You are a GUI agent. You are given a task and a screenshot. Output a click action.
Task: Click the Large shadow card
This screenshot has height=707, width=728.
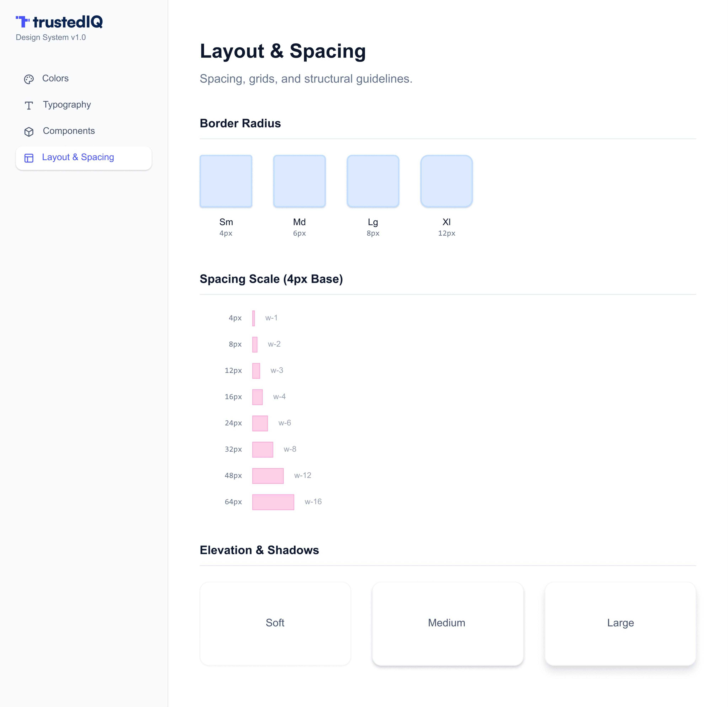click(620, 623)
